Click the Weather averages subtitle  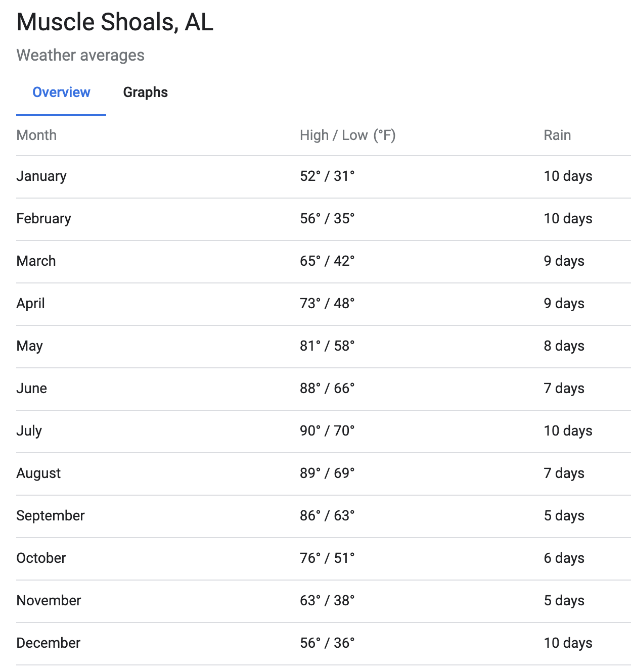tap(80, 55)
